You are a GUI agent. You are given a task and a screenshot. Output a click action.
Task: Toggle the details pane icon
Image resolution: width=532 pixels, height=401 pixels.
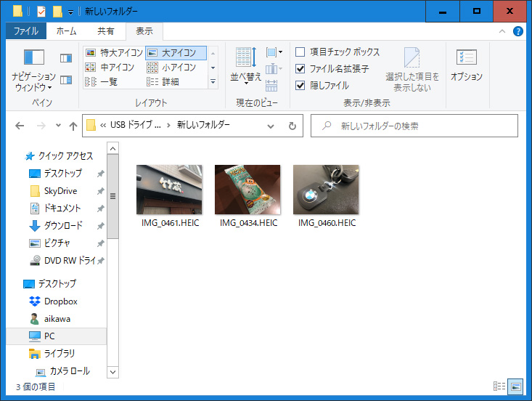point(66,80)
